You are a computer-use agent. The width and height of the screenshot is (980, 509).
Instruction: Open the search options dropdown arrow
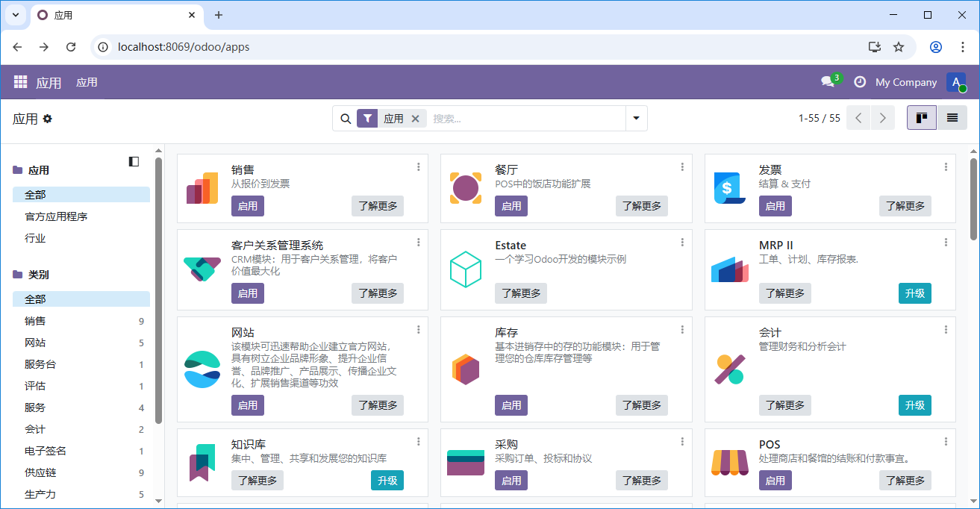pos(637,119)
